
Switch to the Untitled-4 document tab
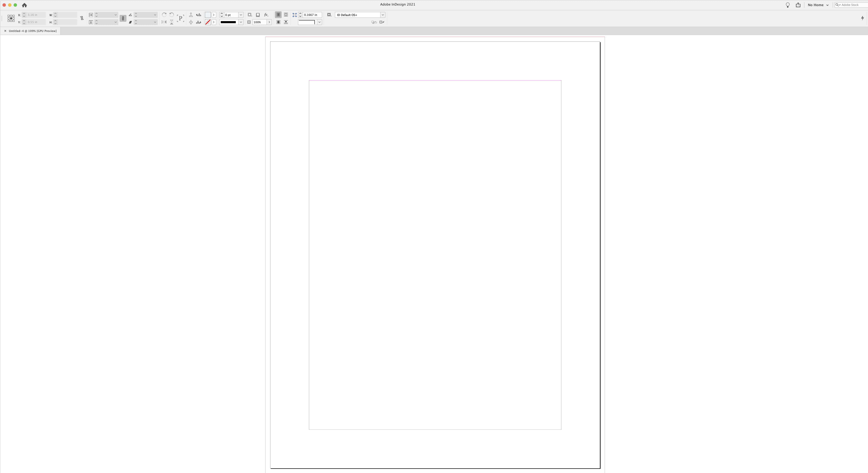coord(32,31)
